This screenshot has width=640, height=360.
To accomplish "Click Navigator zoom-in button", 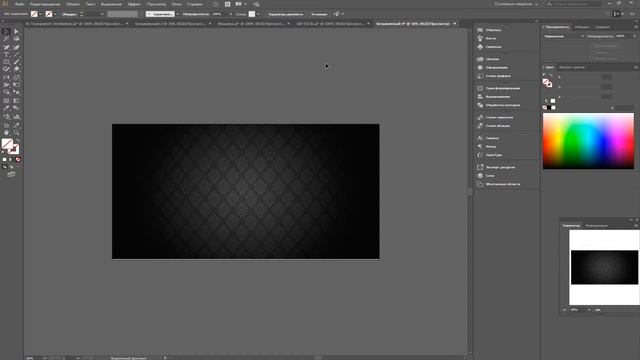I will [598, 310].
